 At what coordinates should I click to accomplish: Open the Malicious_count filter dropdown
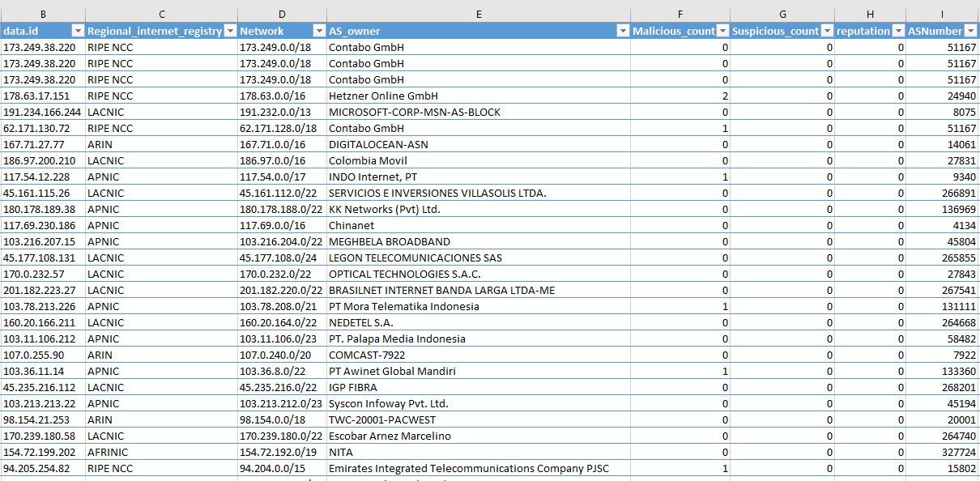(x=722, y=31)
